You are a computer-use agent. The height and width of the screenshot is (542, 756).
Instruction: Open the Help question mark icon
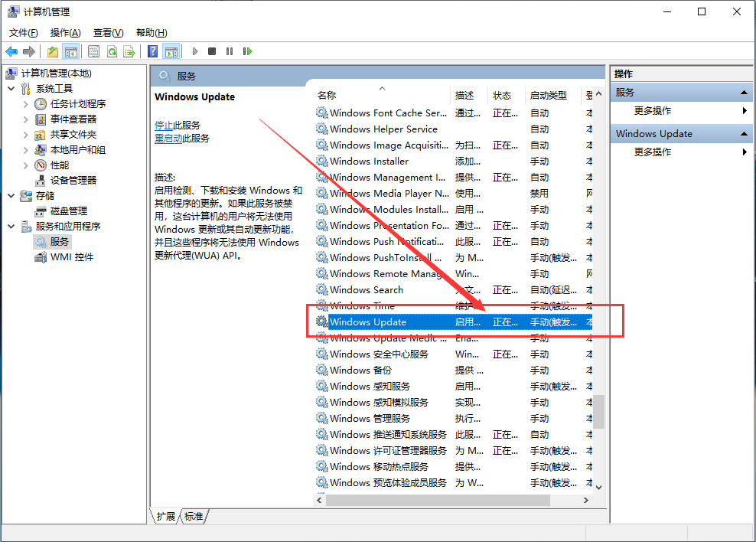tap(153, 51)
